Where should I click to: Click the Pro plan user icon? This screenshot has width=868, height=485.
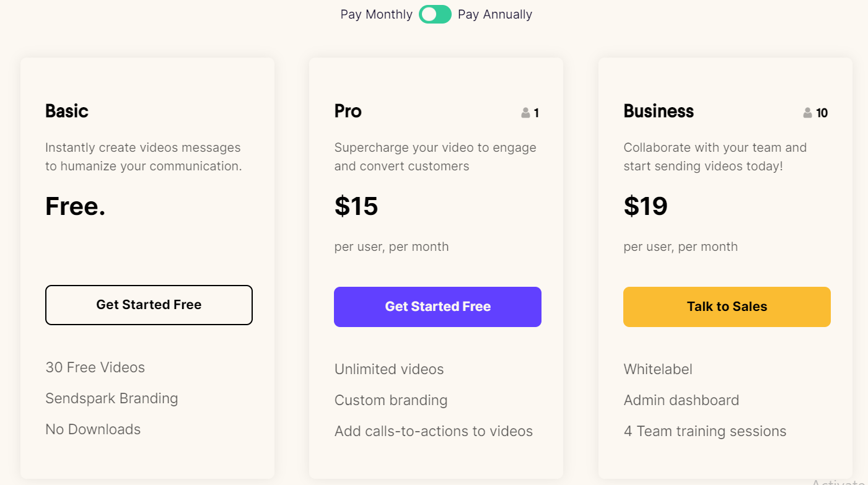pos(526,113)
